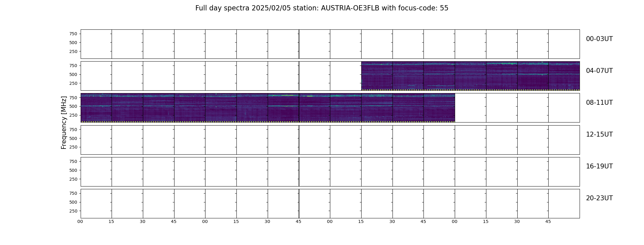Click the 500 tick of the 12-15UT row
644x245 pixels.
tap(73, 138)
